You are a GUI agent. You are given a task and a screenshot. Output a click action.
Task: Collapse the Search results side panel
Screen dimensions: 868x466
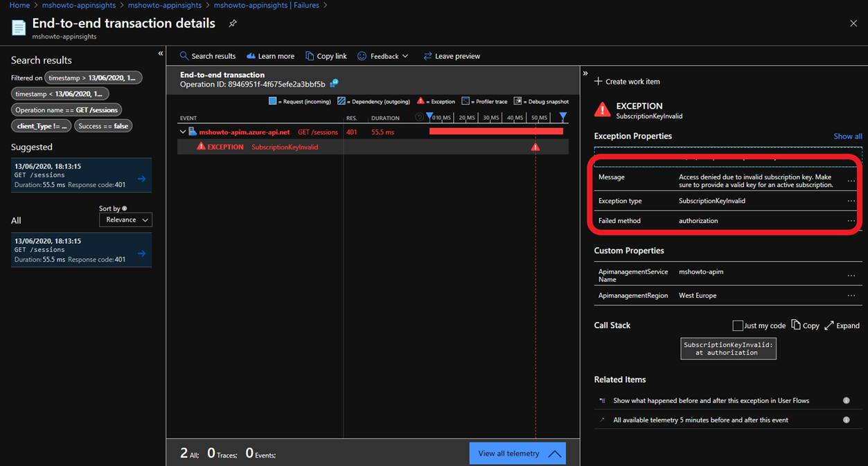[x=161, y=53]
